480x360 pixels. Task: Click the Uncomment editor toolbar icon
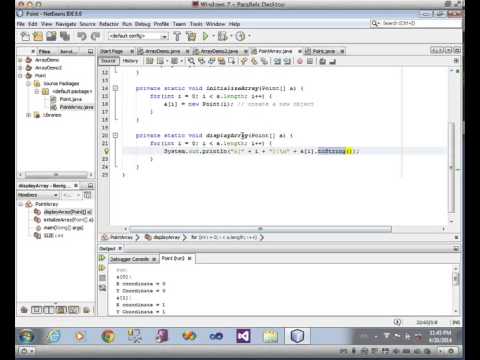(332, 61)
